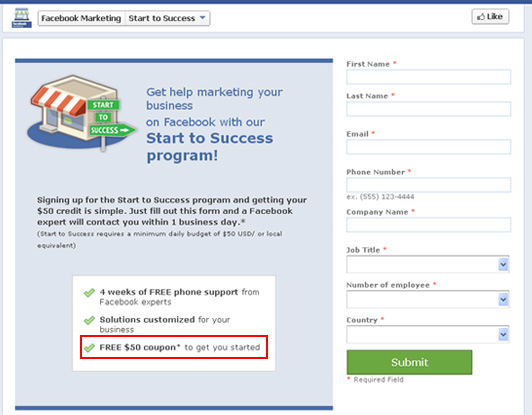The image size is (532, 415).
Task: Click the 'on Facebook with our' heading line
Action: point(205,122)
